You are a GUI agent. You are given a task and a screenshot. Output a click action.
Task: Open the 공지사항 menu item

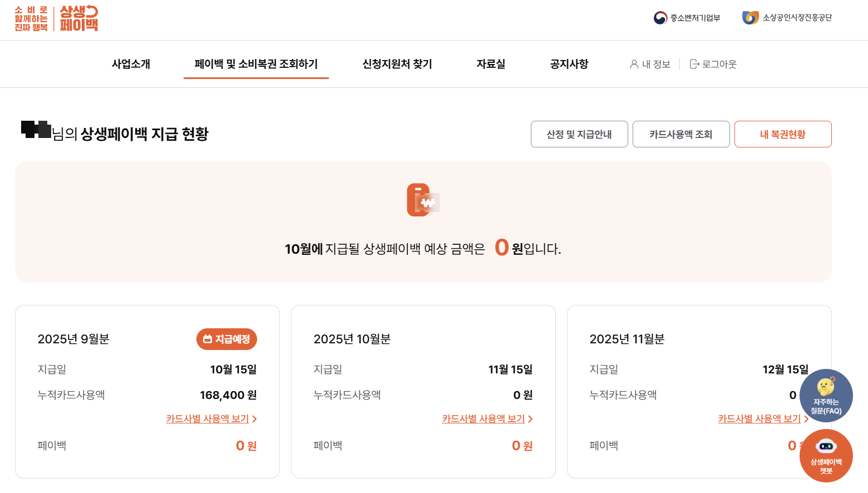(568, 64)
